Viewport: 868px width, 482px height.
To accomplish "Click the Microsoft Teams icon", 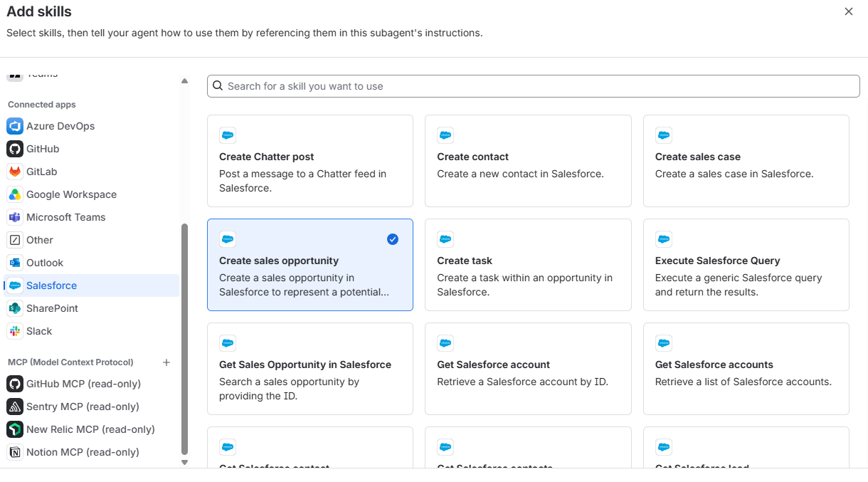I will point(15,217).
